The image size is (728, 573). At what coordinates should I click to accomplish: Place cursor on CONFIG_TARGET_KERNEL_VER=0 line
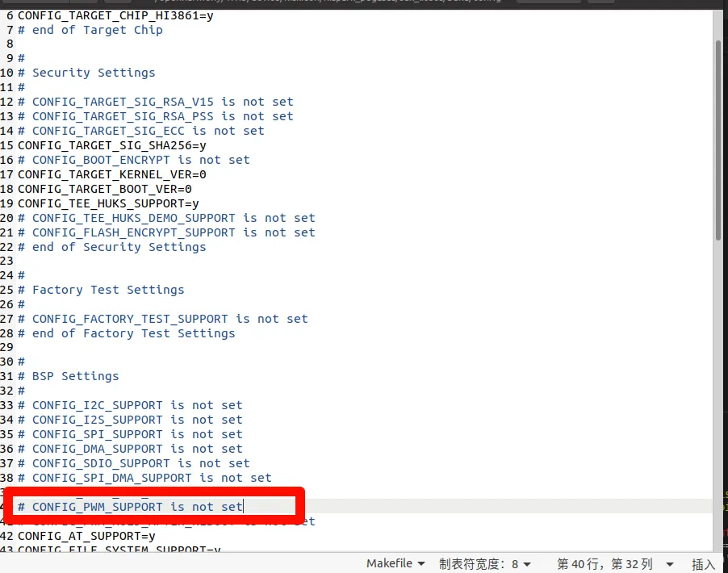112,174
